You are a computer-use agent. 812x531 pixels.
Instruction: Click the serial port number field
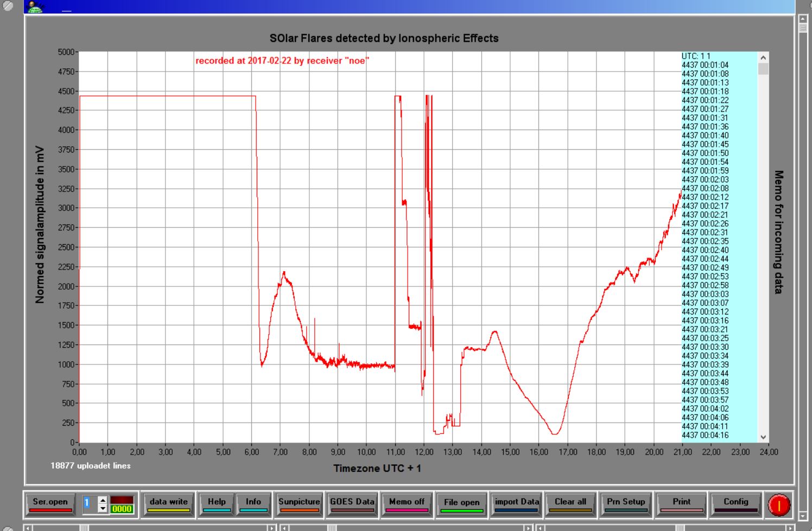point(90,504)
